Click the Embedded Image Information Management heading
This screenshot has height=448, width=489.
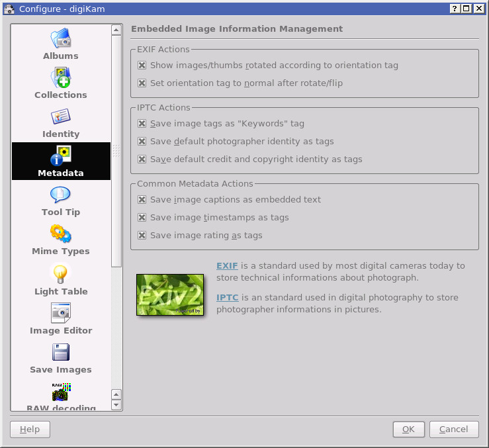point(237,28)
